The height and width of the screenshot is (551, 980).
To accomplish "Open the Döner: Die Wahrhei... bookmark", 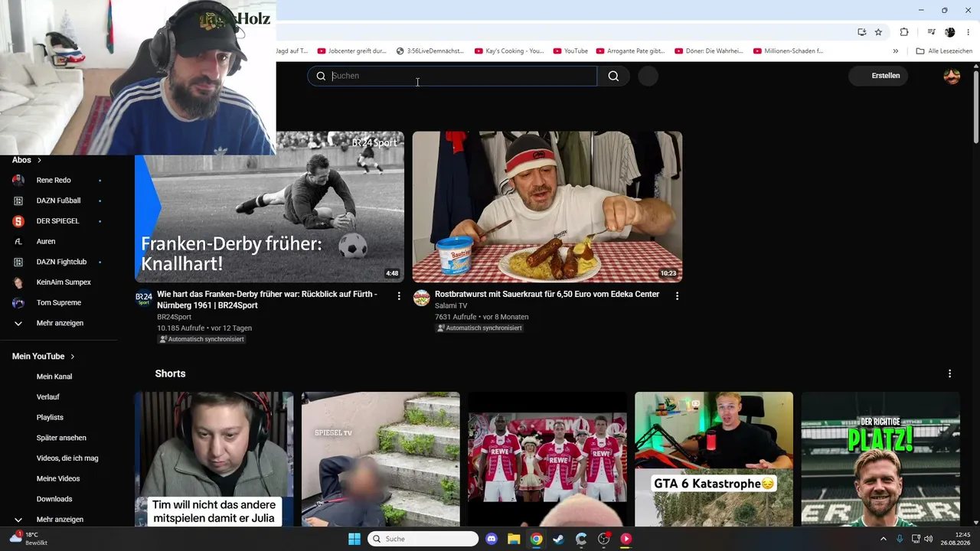I will click(x=709, y=51).
